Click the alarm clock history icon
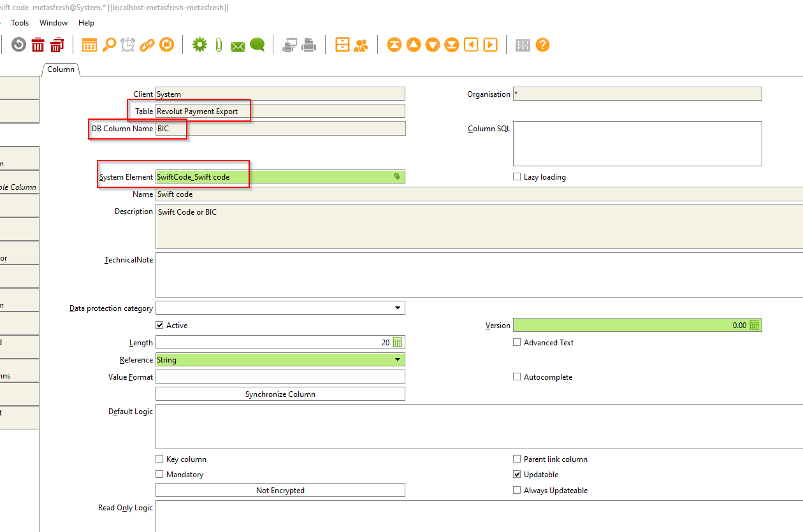Image resolution: width=803 pixels, height=532 pixels. [x=128, y=45]
